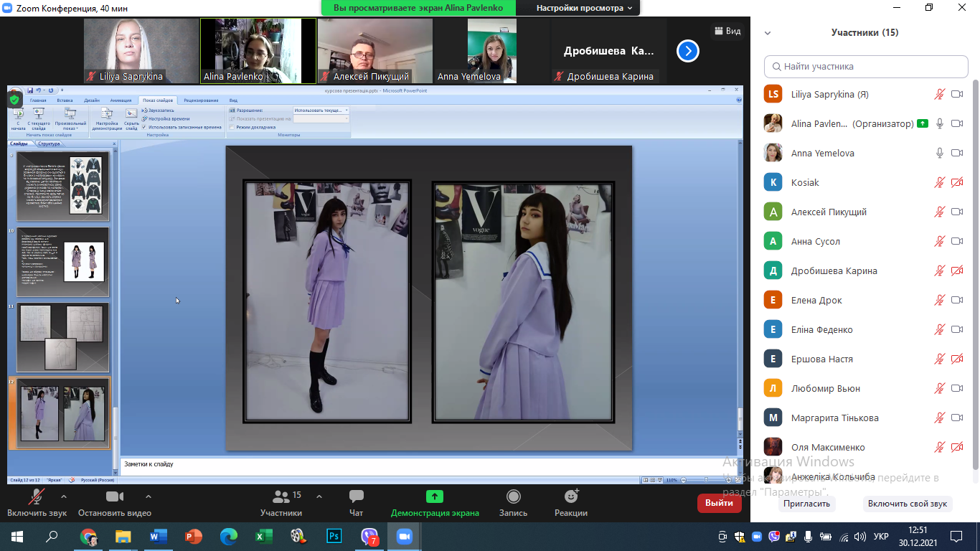Select slide 11 thumbnail with sketches
Image resolution: width=980 pixels, height=551 pixels.
[x=63, y=337]
